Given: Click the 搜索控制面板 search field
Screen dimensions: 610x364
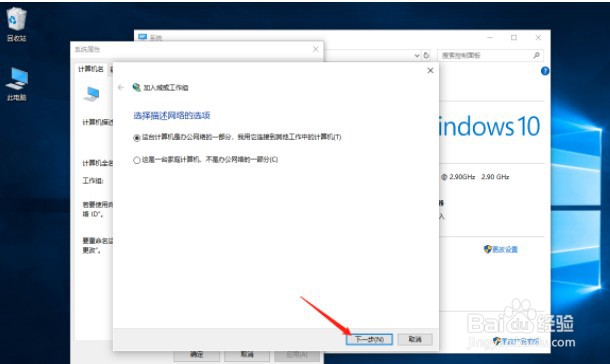Looking at the screenshot, I should [x=490, y=55].
